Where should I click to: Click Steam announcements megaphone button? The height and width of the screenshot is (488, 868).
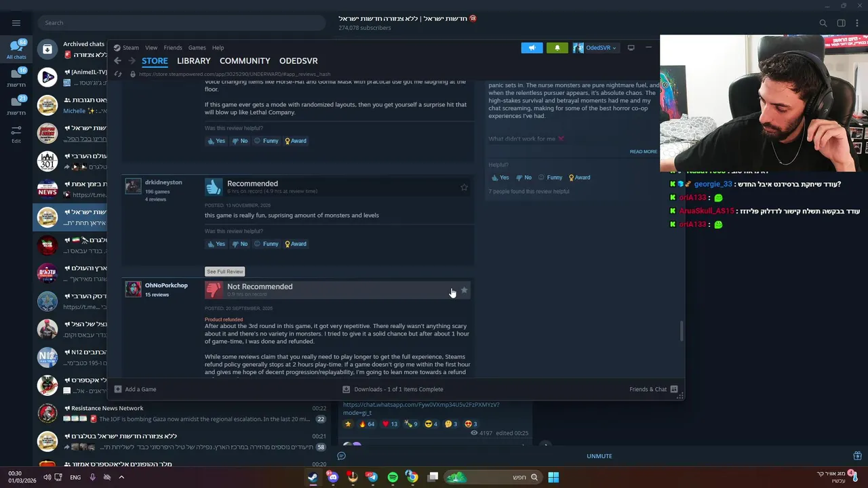coord(532,47)
